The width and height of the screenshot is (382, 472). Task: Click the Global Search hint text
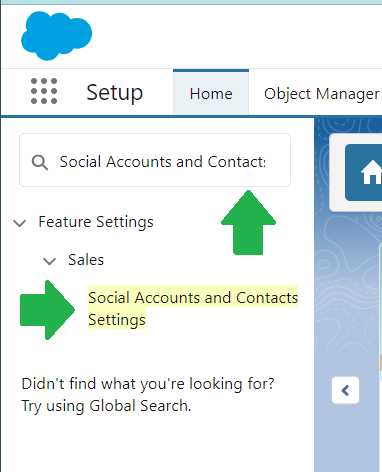click(106, 406)
